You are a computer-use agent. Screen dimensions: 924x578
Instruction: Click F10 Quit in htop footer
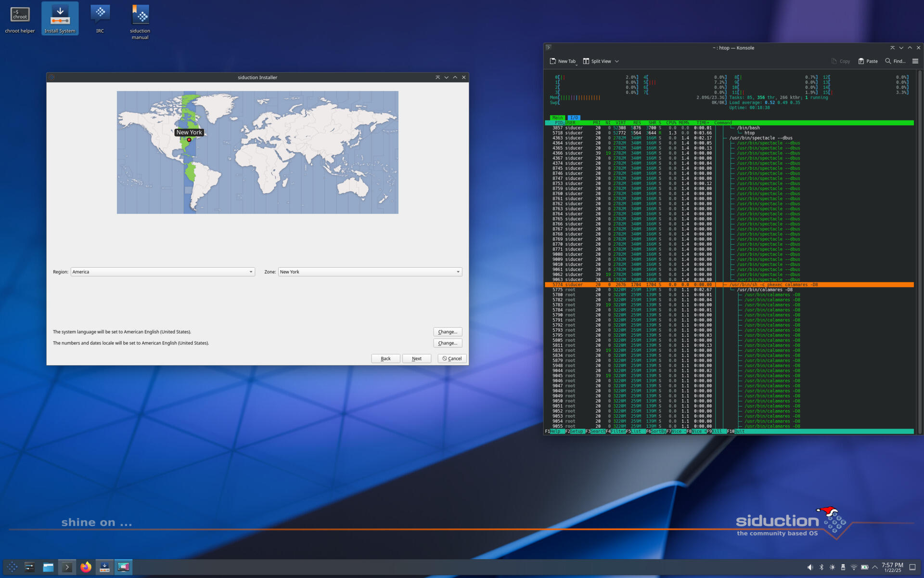(736, 432)
